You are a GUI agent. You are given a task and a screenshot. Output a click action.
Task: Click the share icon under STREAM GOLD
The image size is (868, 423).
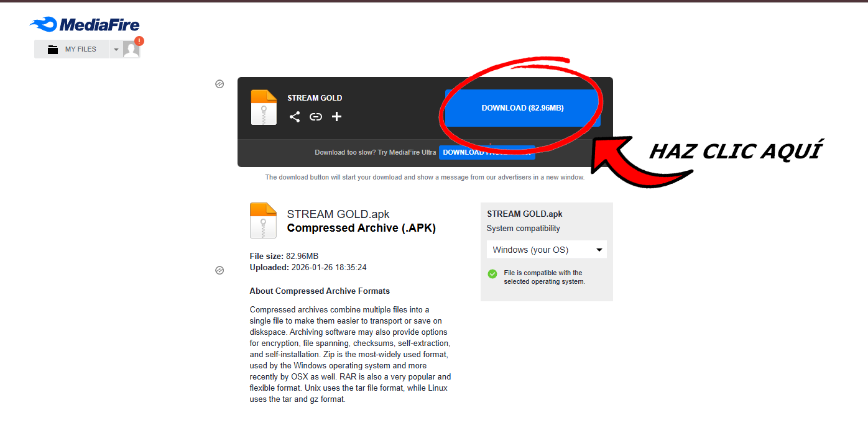pyautogui.click(x=295, y=117)
